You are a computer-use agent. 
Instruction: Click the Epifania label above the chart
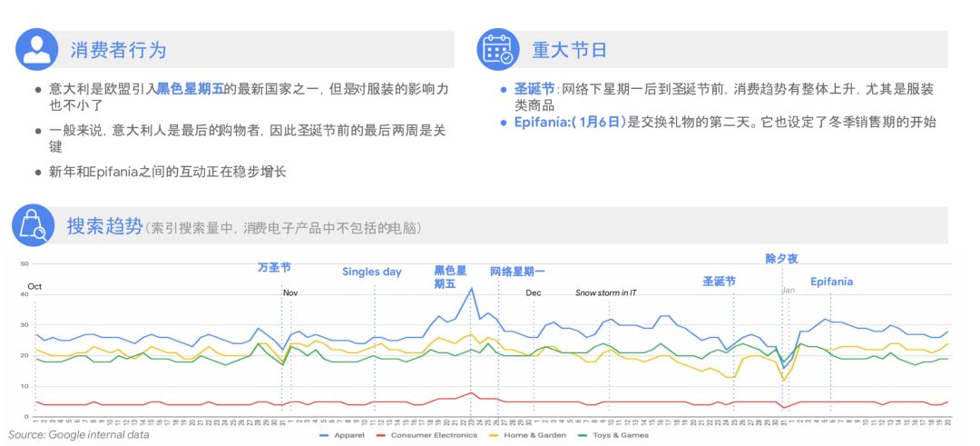831,282
